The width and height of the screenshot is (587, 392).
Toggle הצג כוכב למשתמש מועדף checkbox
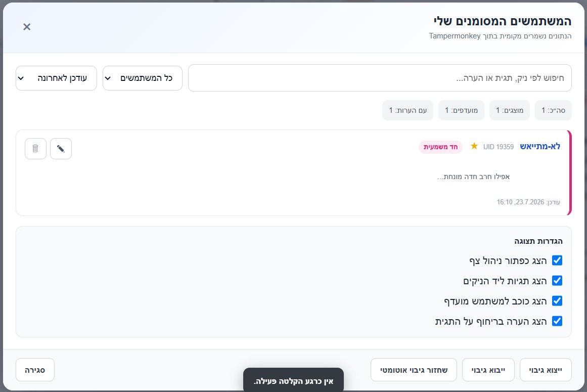pos(557,300)
